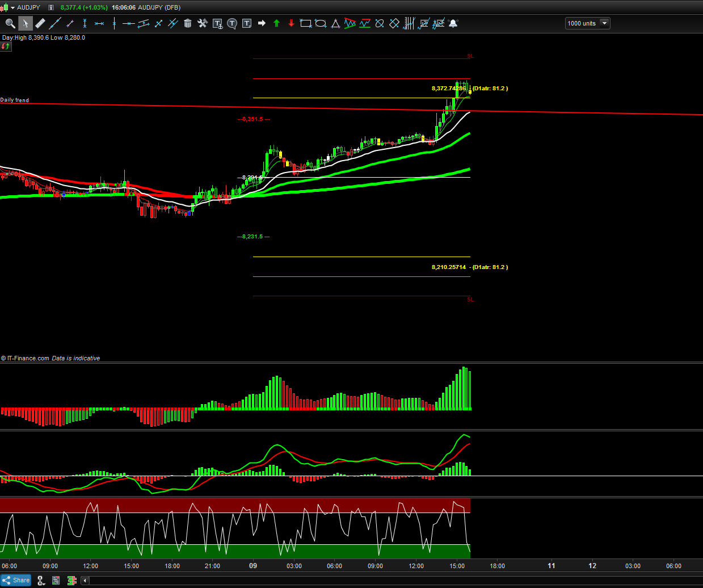Image resolution: width=703 pixels, height=588 pixels.
Task: Click the IT-Finance.com link text
Action: point(28,358)
